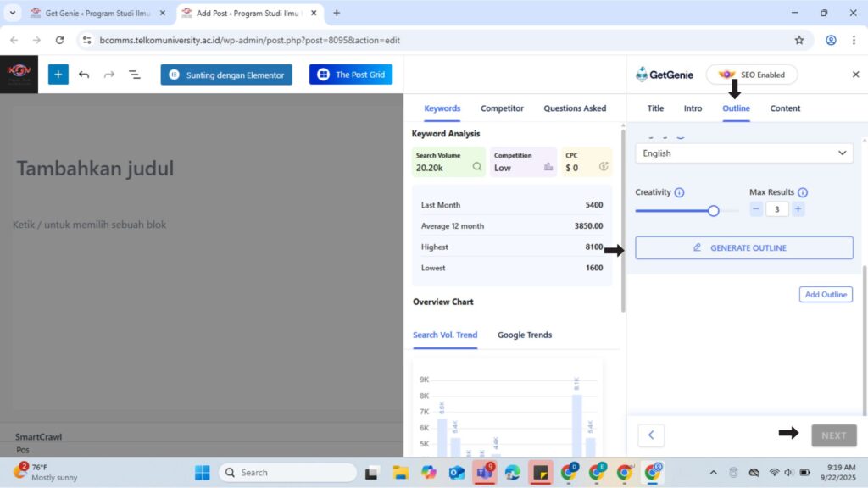The height and width of the screenshot is (488, 868).
Task: Switch to the Keywords tab
Action: (442, 108)
